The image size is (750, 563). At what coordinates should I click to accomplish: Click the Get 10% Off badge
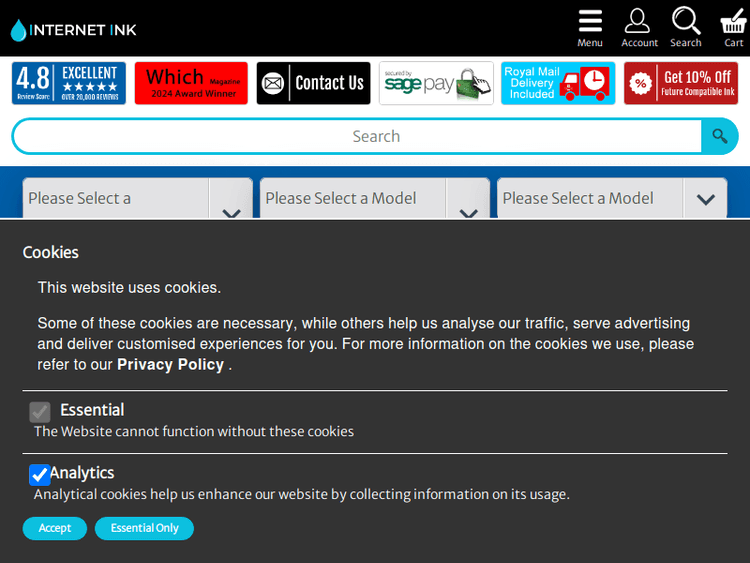click(x=680, y=83)
